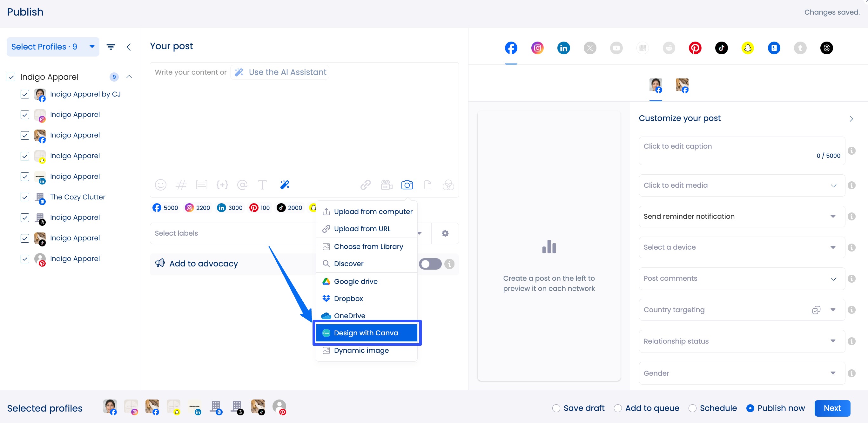Toggle the Add to advocacy switch
The width and height of the screenshot is (868, 423).
click(430, 264)
